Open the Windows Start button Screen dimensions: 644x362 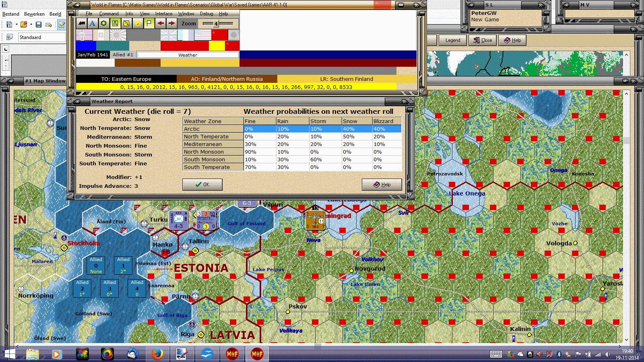click(10, 354)
